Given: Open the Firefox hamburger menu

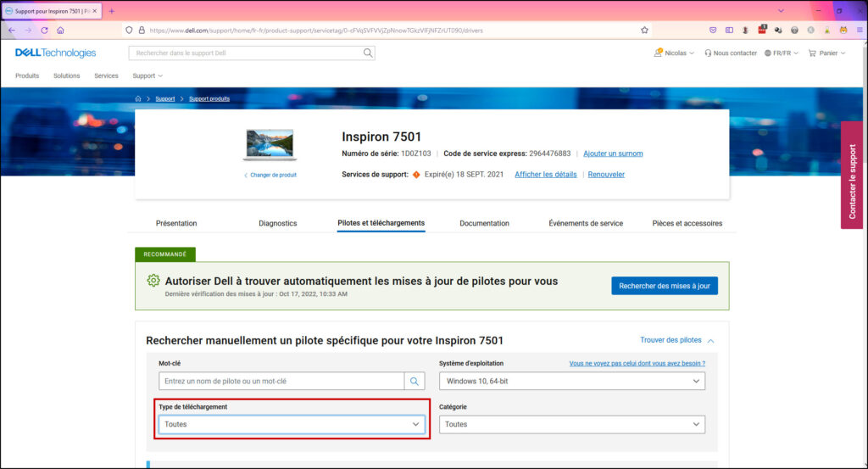Looking at the screenshot, I should [x=860, y=31].
